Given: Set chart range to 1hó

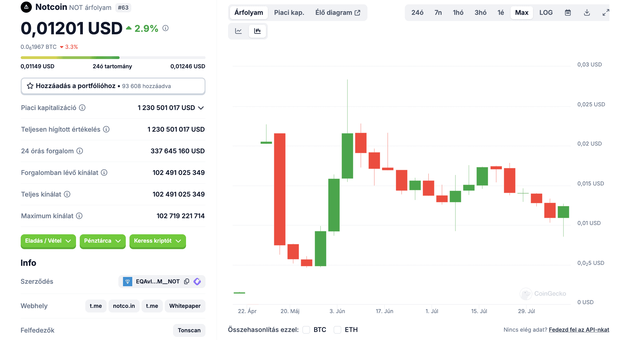Looking at the screenshot, I should coord(458,13).
